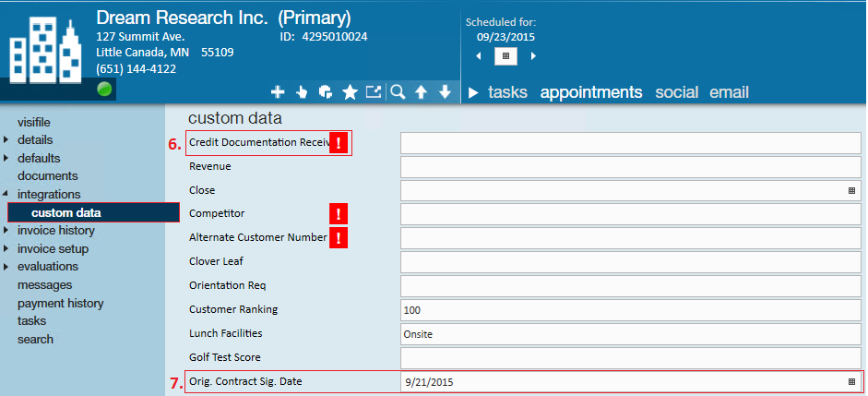Open visifile in the sidebar
This screenshot has width=868, height=396.
tap(34, 123)
